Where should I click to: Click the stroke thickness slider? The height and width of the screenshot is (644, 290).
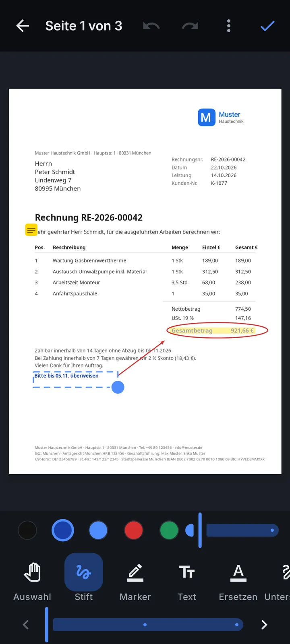coord(242,530)
